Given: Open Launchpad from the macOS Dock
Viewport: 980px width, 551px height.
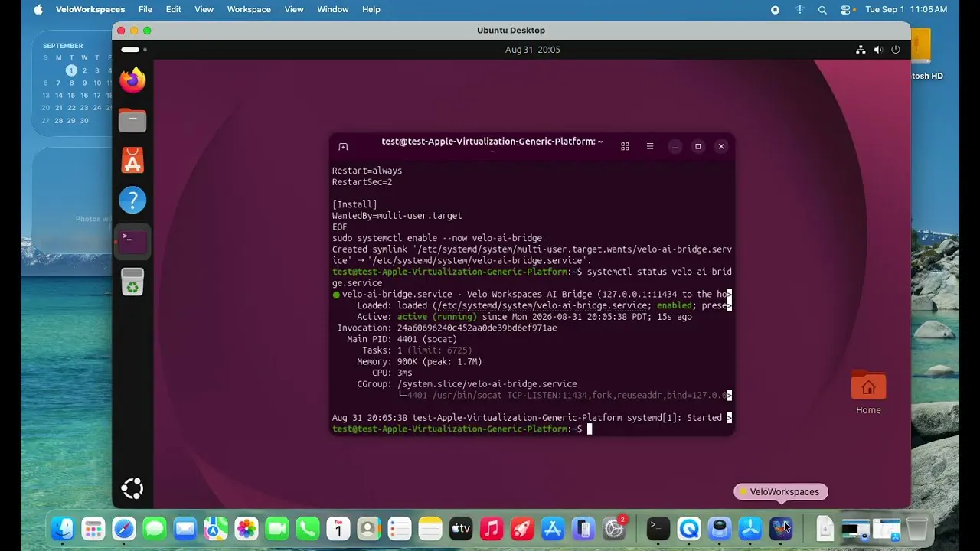Looking at the screenshot, I should coord(93,528).
